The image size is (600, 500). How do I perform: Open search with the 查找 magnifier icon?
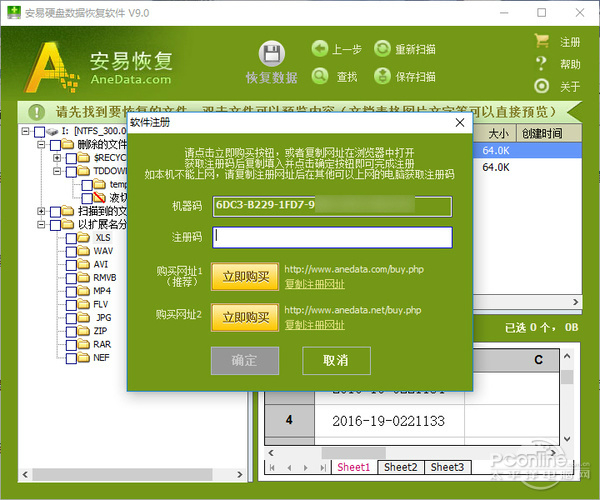[320, 76]
